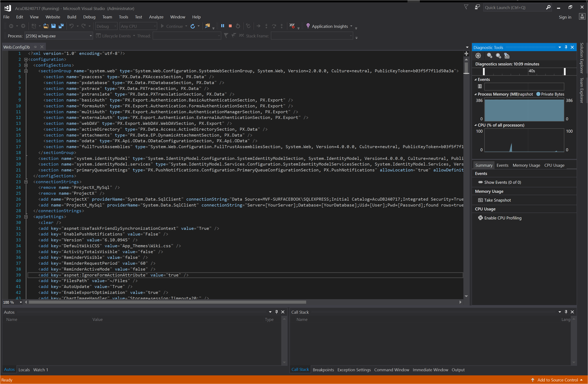This screenshot has height=384, width=588.
Task: Open the Process w3wp.exe dropdown
Action: tap(59, 36)
